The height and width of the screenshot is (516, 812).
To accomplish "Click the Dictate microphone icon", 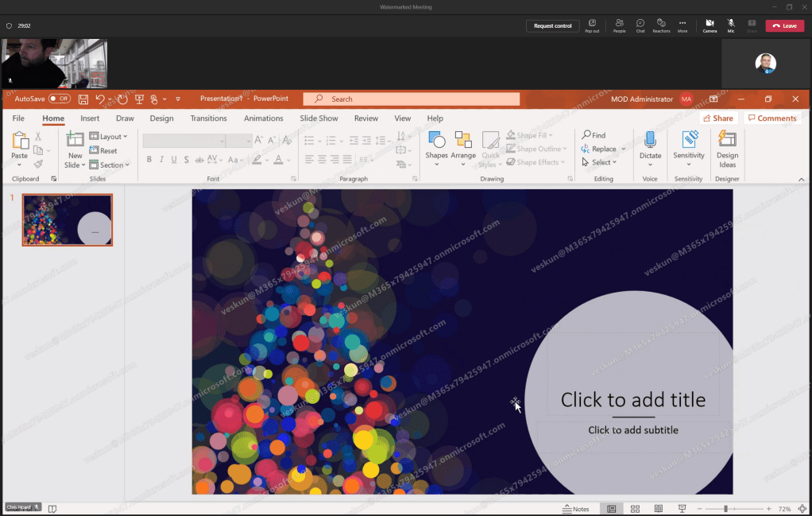I will [650, 141].
